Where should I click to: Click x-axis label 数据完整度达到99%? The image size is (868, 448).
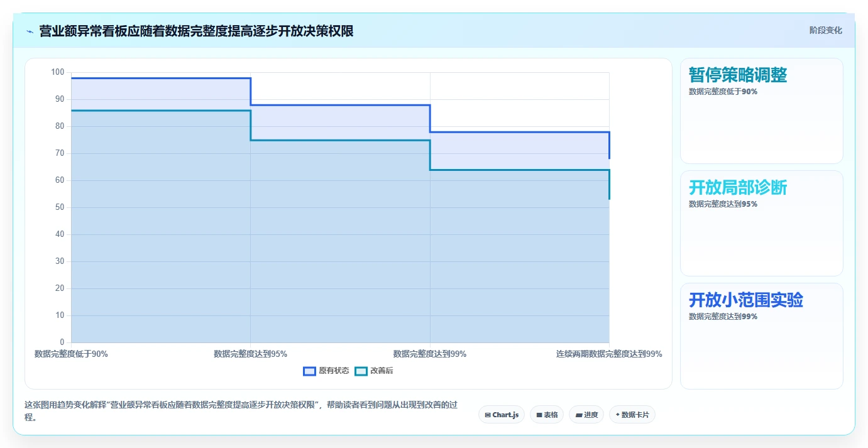(x=430, y=354)
